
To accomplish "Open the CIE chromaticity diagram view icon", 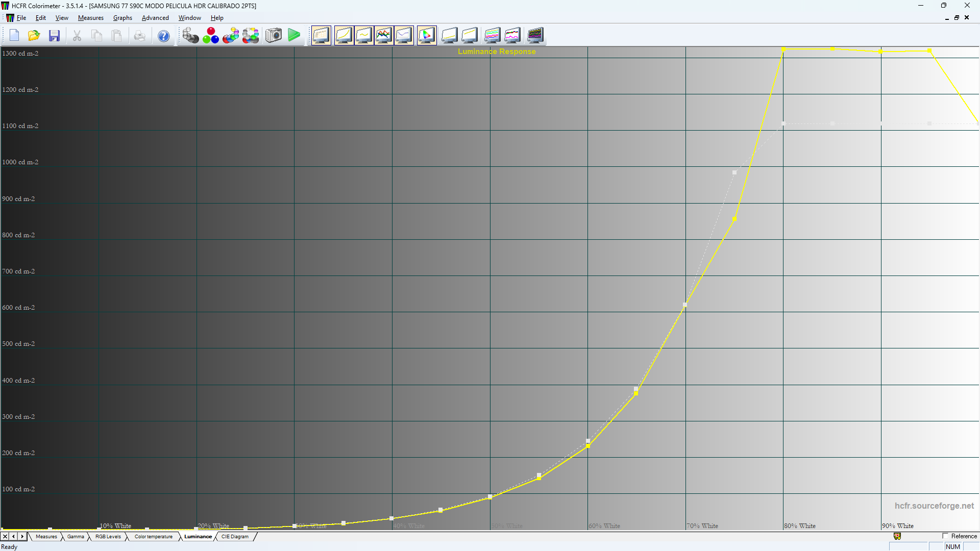I will coord(427,35).
